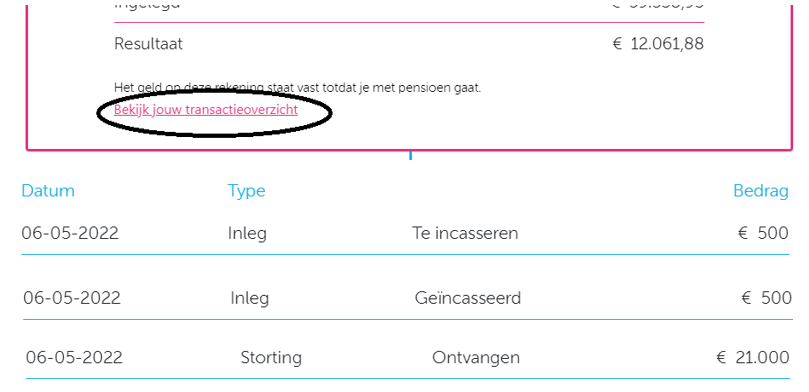The width and height of the screenshot is (809, 392).
Task: Click Inleg in the Geïncasseerd row
Action: pos(250,299)
